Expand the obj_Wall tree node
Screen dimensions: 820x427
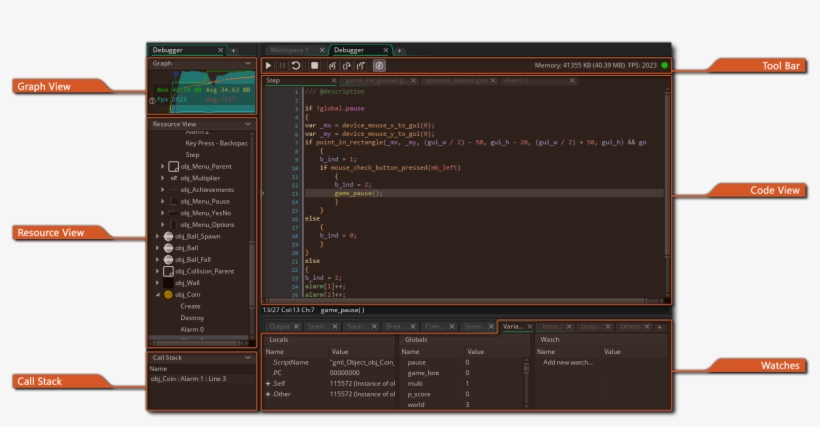[x=157, y=283]
